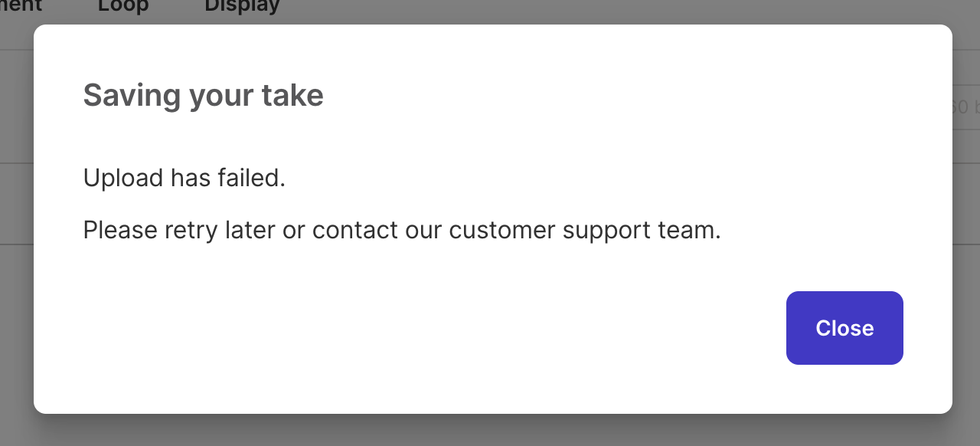Close the upload failed dialog

[x=844, y=328]
